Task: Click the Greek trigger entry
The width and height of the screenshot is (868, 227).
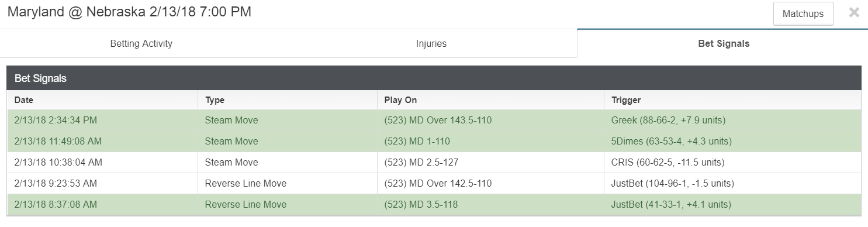Action: pos(668,121)
